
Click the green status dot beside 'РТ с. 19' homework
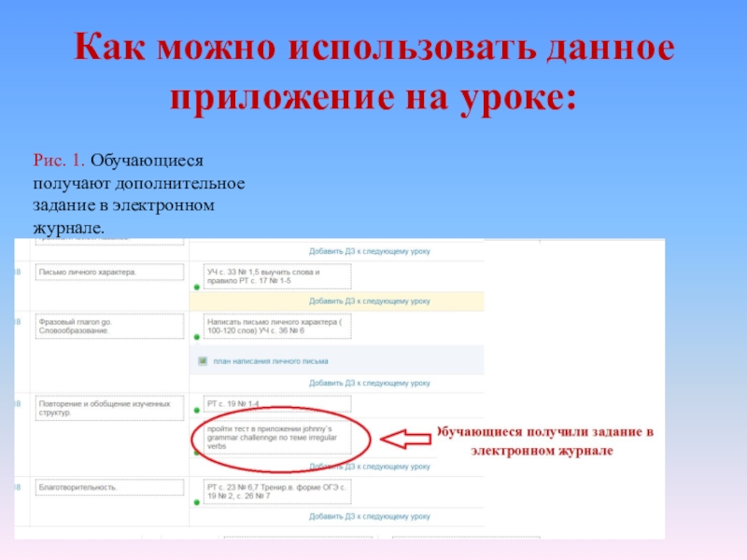pos(197,410)
